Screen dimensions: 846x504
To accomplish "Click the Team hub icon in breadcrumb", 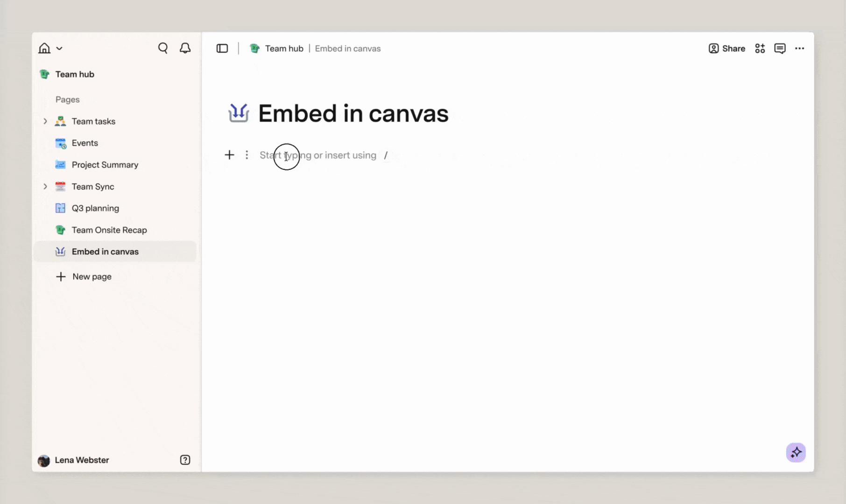I will click(254, 49).
